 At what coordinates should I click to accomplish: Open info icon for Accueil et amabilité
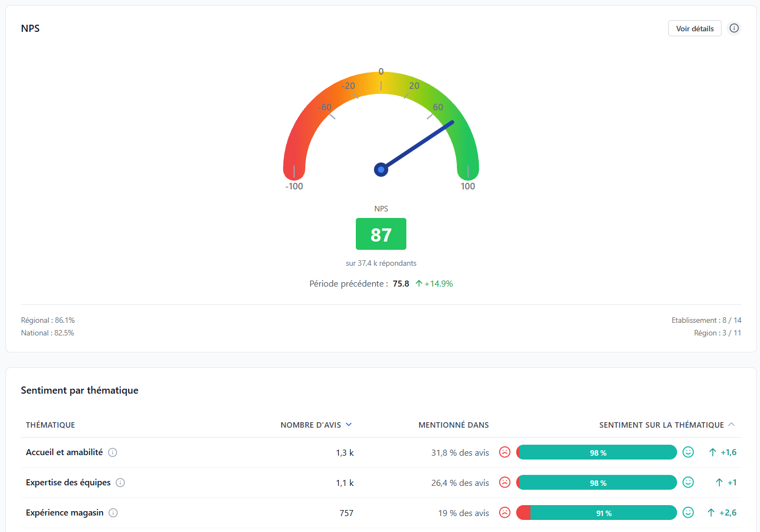tap(113, 452)
